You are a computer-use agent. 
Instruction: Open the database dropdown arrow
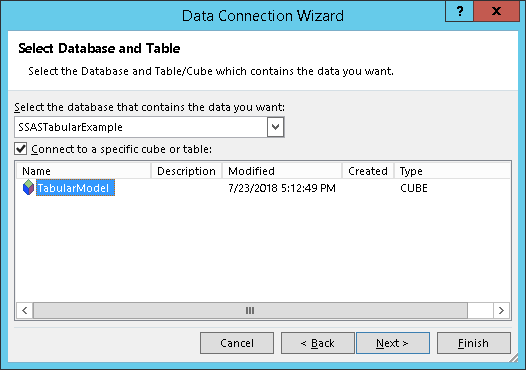(x=275, y=127)
